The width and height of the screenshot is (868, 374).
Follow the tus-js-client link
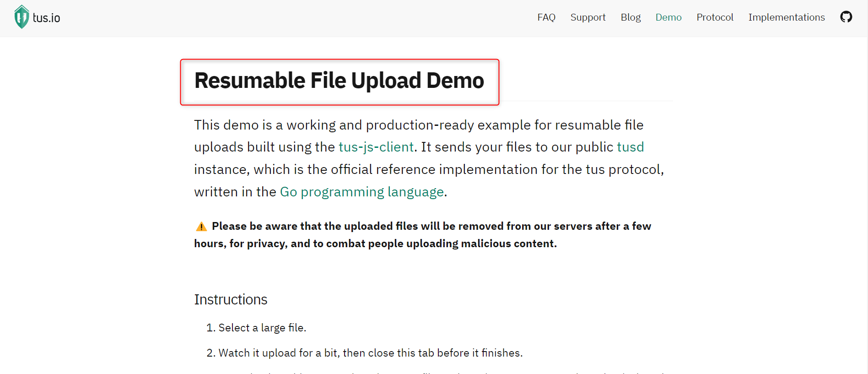(376, 147)
